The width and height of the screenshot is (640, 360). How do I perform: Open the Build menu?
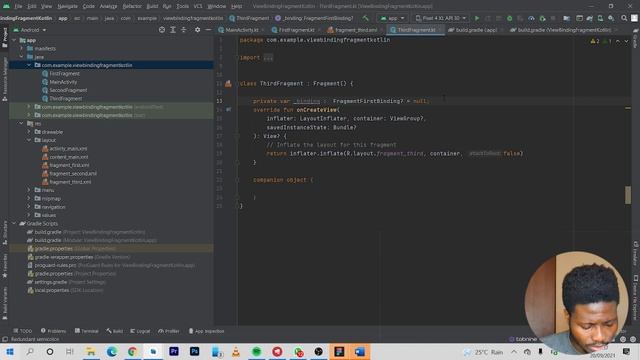click(152, 6)
